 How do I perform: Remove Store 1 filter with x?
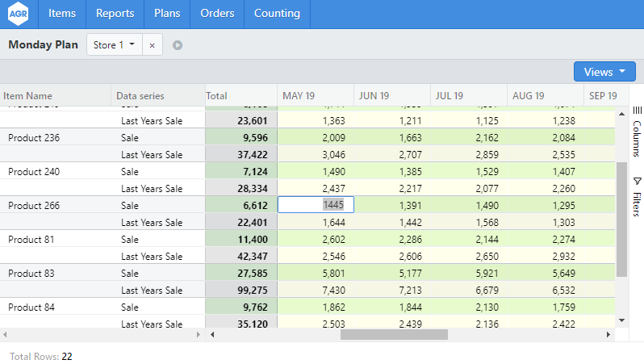[153, 45]
